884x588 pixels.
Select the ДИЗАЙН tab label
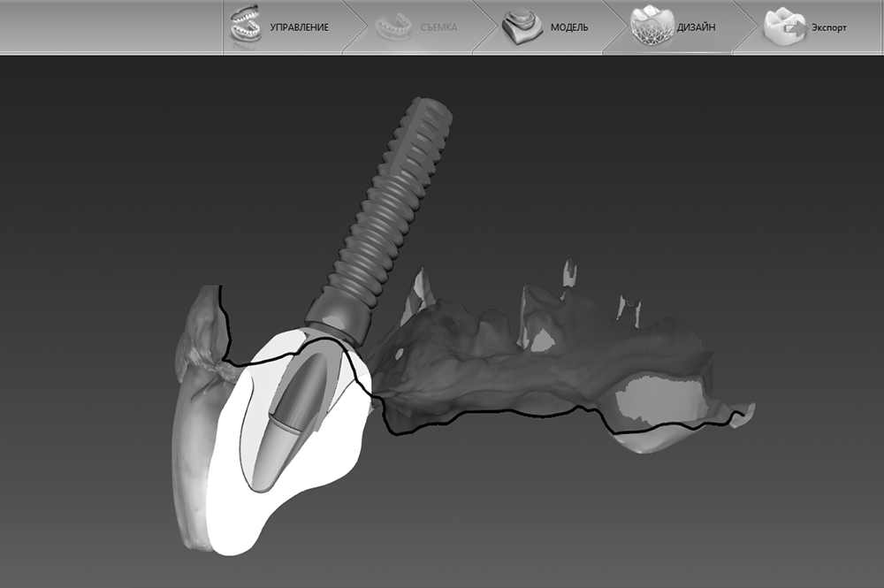click(697, 27)
